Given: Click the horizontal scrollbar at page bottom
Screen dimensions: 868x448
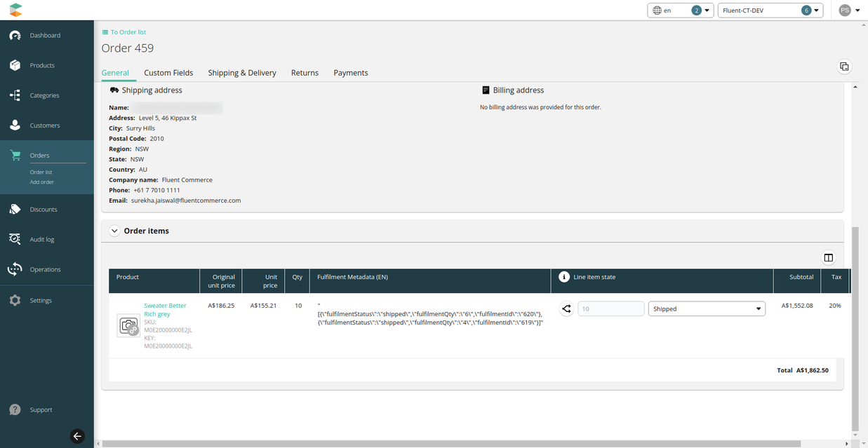Looking at the screenshot, I should [x=449, y=443].
